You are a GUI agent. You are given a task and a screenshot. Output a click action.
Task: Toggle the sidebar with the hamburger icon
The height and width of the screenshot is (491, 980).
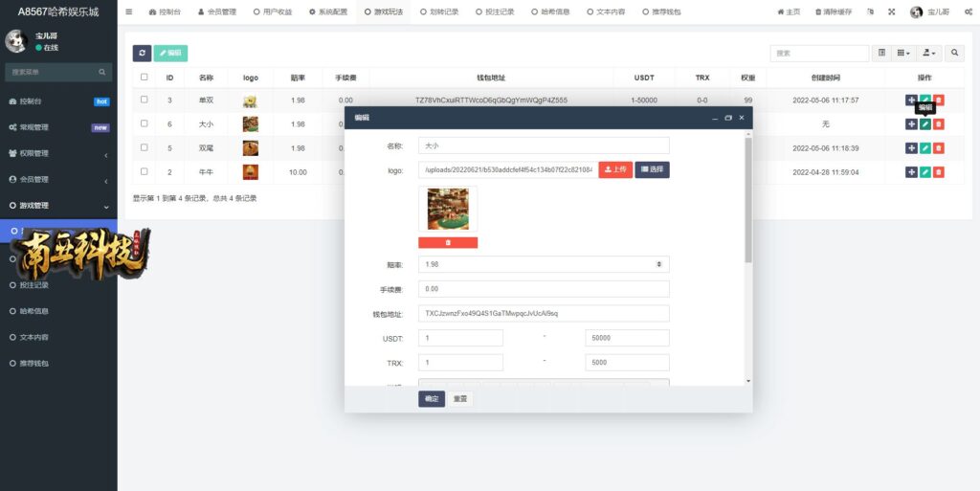tap(129, 11)
